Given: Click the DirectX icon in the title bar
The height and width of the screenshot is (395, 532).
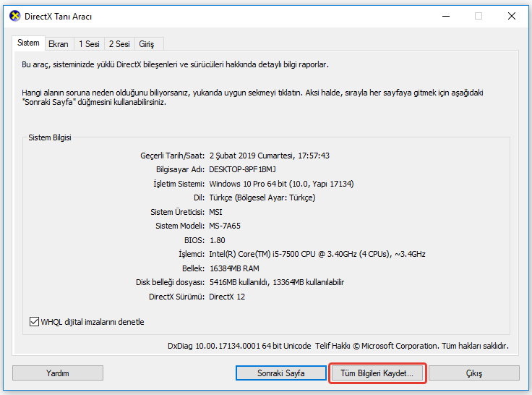Looking at the screenshot, I should pos(14,16).
